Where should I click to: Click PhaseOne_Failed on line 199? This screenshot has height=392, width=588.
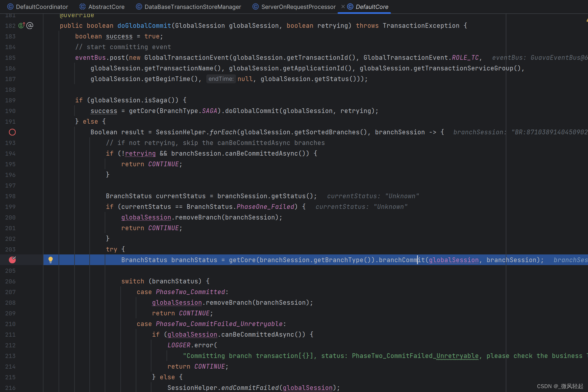266,207
